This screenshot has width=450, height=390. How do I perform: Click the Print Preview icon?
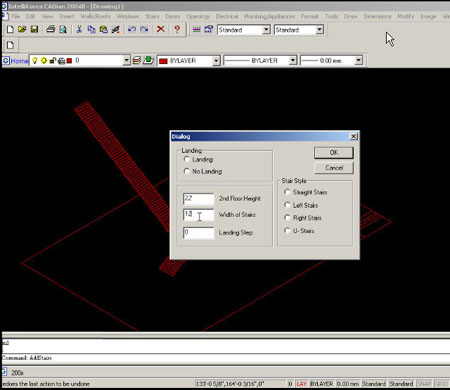(x=63, y=29)
